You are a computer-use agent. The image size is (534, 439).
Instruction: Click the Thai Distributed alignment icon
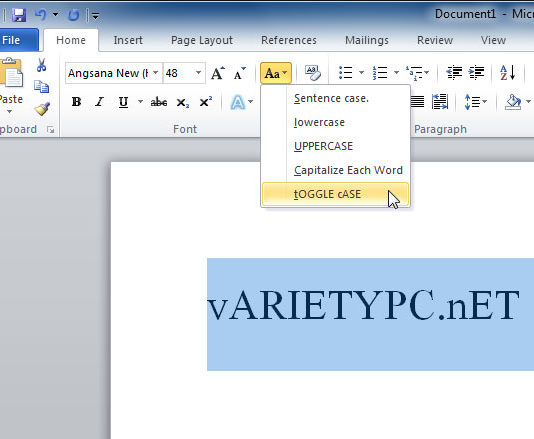click(x=440, y=102)
